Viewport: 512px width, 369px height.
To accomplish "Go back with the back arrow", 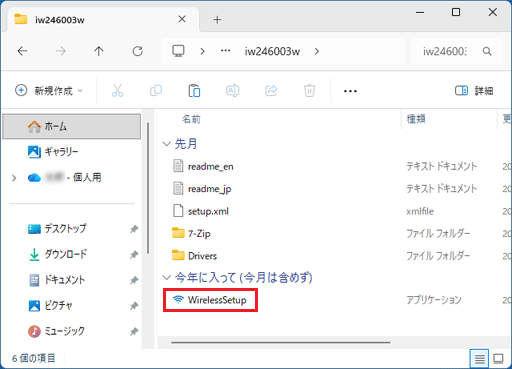I will [22, 51].
